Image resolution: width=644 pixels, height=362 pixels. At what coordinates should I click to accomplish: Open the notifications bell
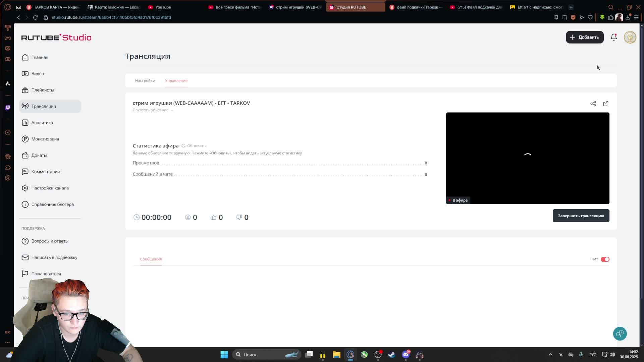pyautogui.click(x=613, y=37)
